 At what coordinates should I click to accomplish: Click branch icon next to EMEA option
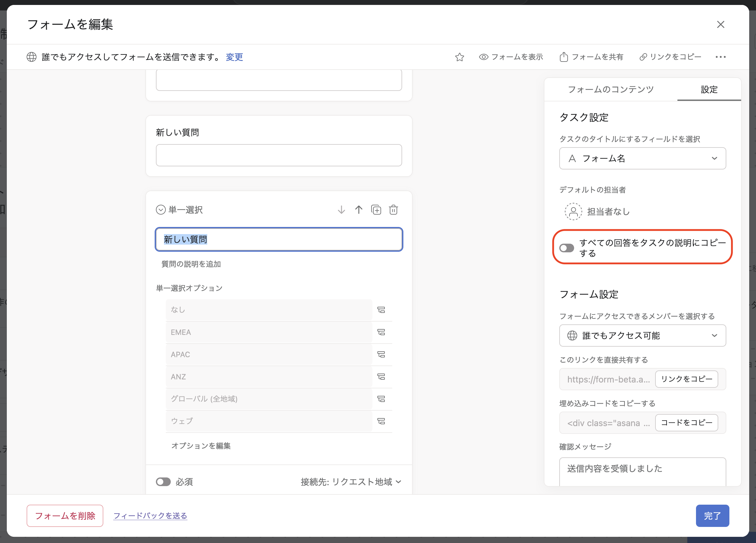[381, 332]
